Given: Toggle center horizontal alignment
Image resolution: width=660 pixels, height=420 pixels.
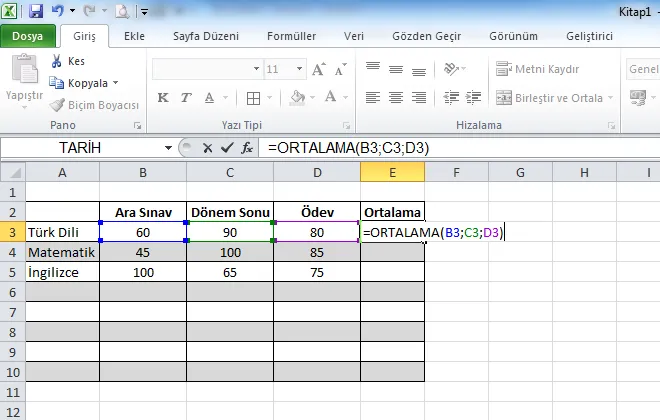Looking at the screenshot, I should tap(395, 98).
